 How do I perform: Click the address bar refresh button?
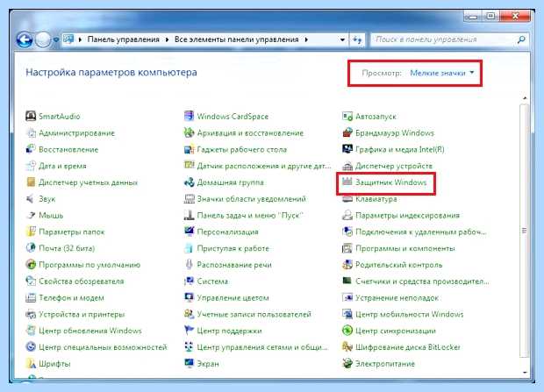pyautogui.click(x=357, y=39)
